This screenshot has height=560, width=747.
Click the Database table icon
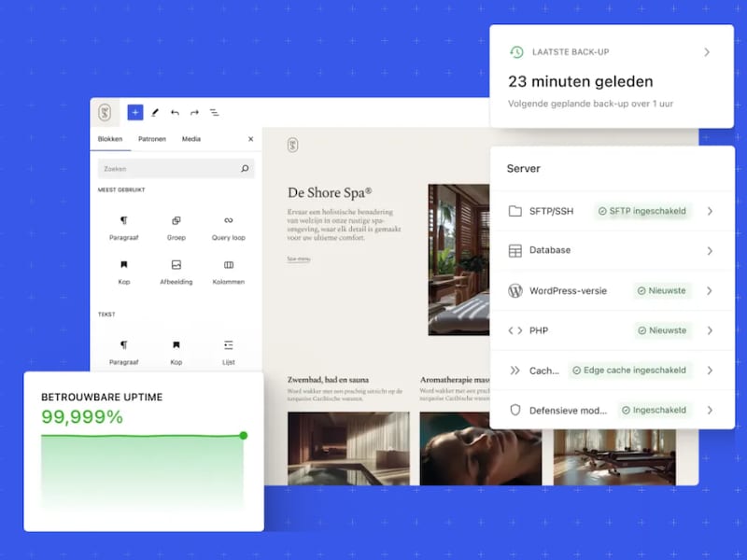(515, 250)
